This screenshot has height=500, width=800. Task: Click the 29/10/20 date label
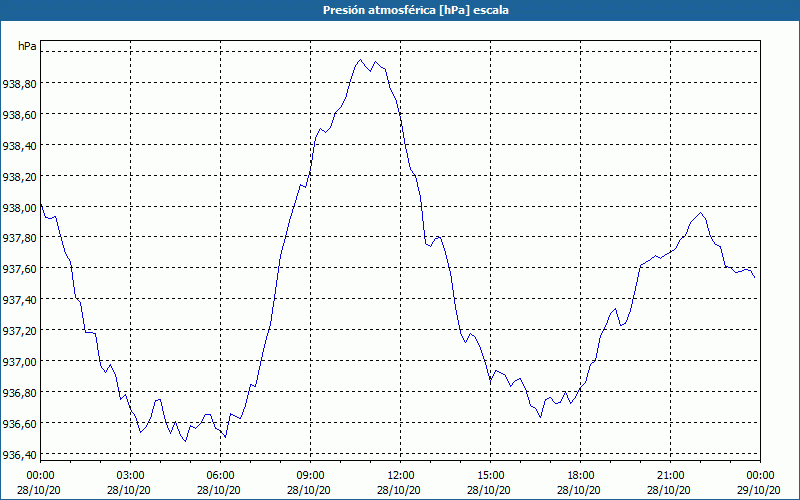[759, 490]
